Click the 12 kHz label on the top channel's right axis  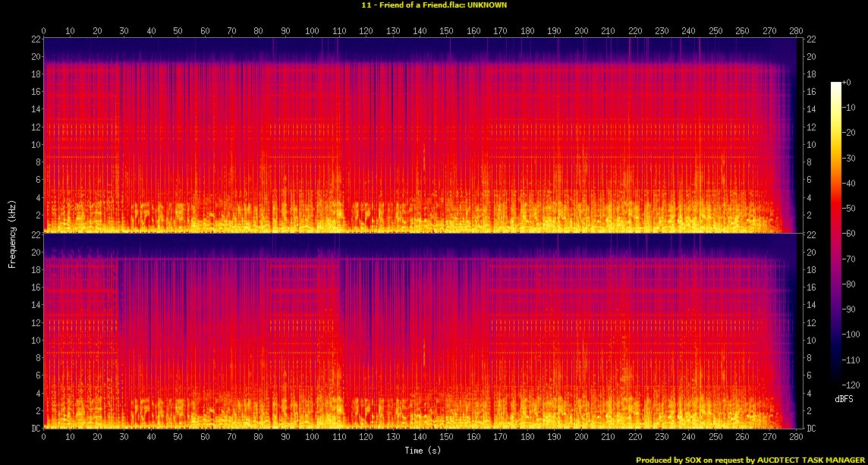tap(810, 127)
